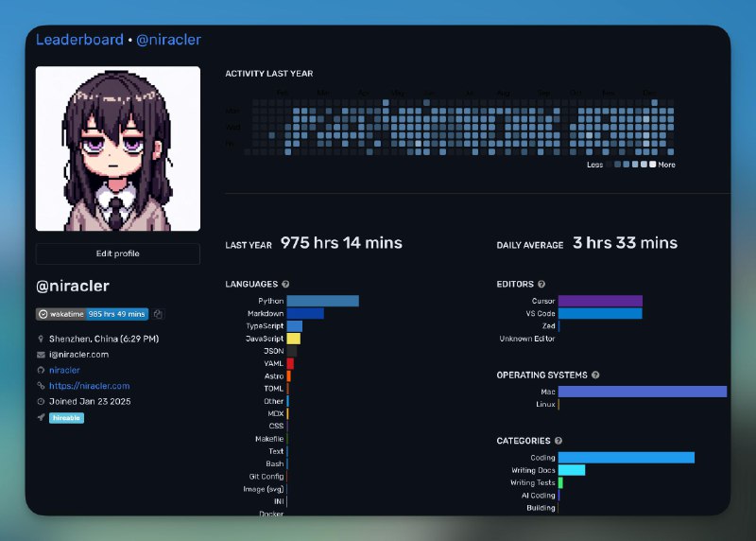The image size is (756, 541).
Task: Open the niracler GitHub profile link
Action: pos(64,370)
